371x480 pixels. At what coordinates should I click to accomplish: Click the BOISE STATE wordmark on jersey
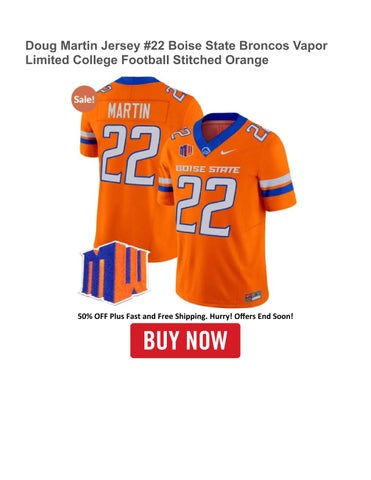pos(207,169)
